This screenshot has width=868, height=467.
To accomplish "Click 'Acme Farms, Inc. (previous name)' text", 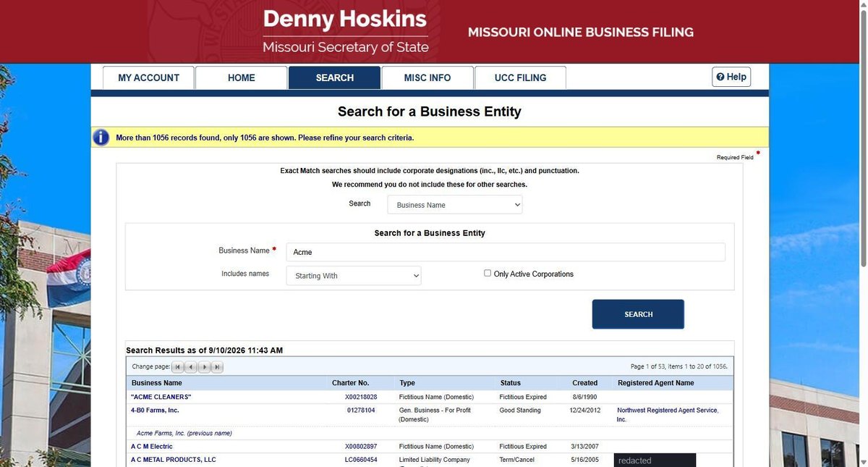I will (x=184, y=433).
